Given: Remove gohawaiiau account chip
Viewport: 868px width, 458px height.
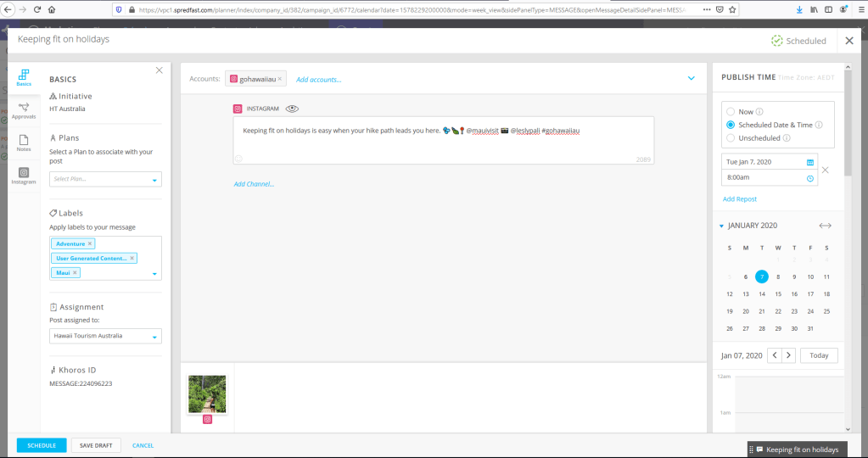Looking at the screenshot, I should (x=280, y=79).
